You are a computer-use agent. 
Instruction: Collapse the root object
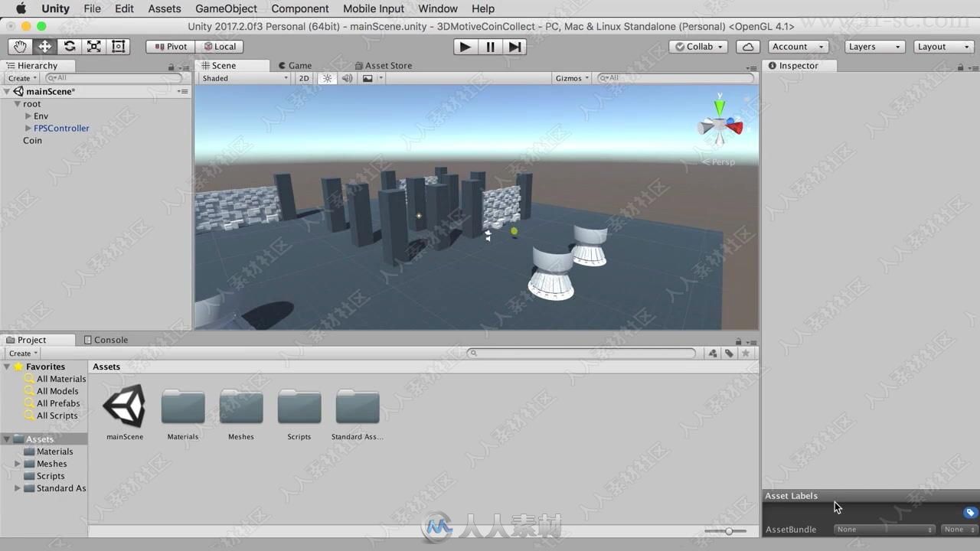[x=17, y=104]
